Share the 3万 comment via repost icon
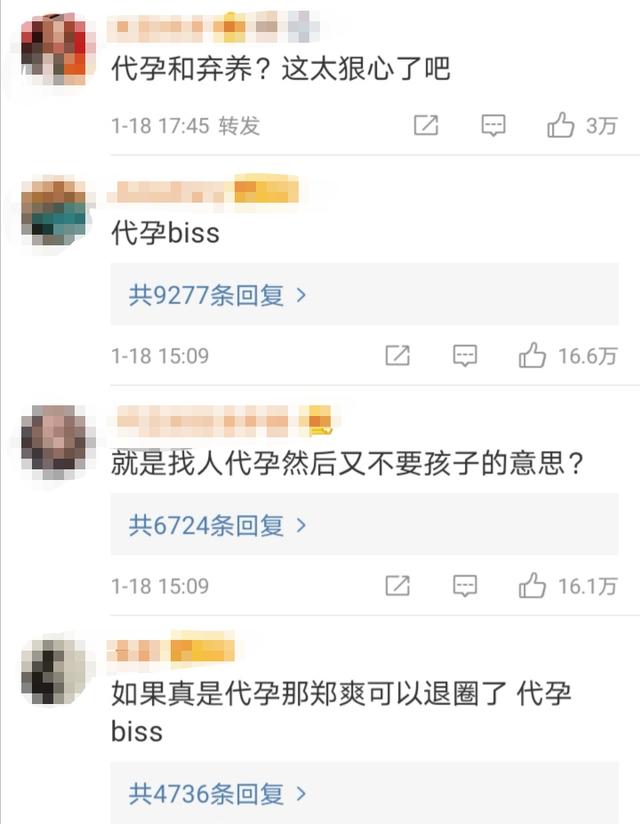The width and height of the screenshot is (640, 824). tap(426, 125)
